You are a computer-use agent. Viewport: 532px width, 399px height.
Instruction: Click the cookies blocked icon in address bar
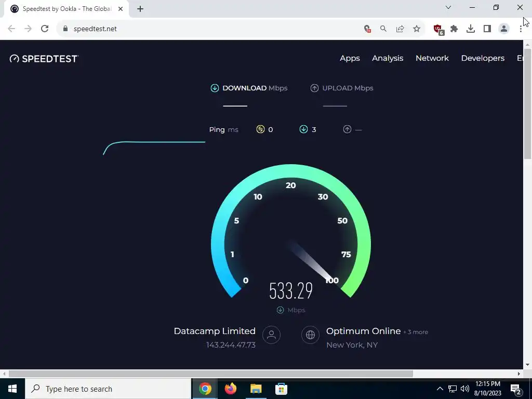coord(367,29)
